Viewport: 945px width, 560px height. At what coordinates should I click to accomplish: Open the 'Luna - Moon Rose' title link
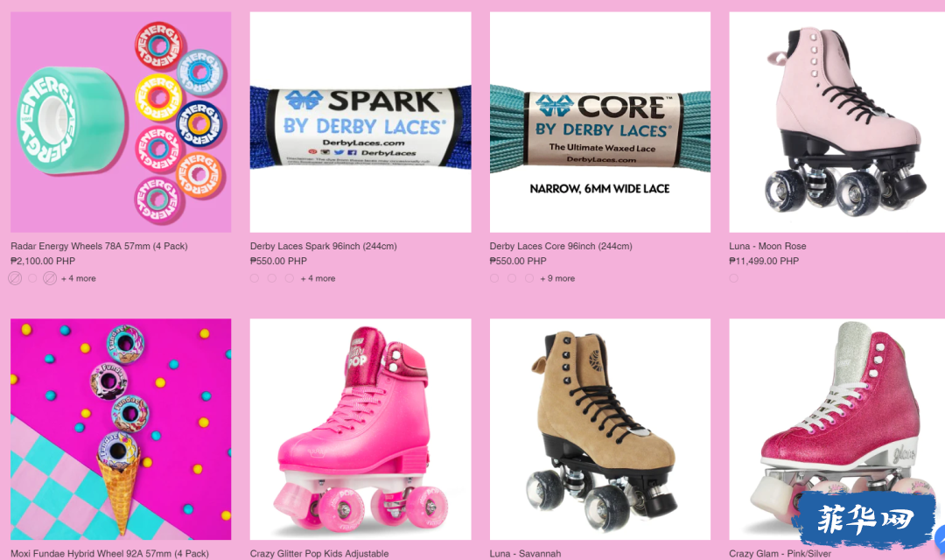[x=767, y=246]
